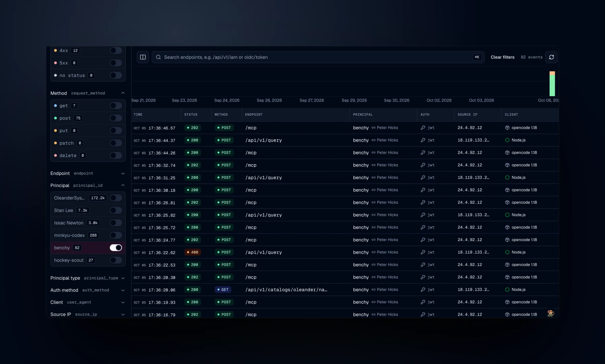This screenshot has width=605, height=364.
Task: Toggle the sidebar panel layout icon
Action: click(x=143, y=57)
